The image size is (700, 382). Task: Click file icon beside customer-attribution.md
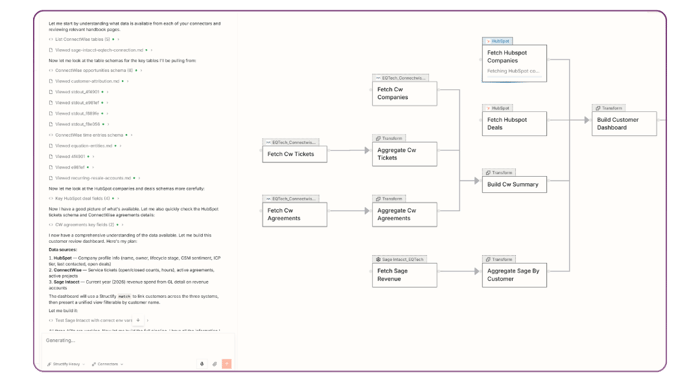(x=51, y=81)
